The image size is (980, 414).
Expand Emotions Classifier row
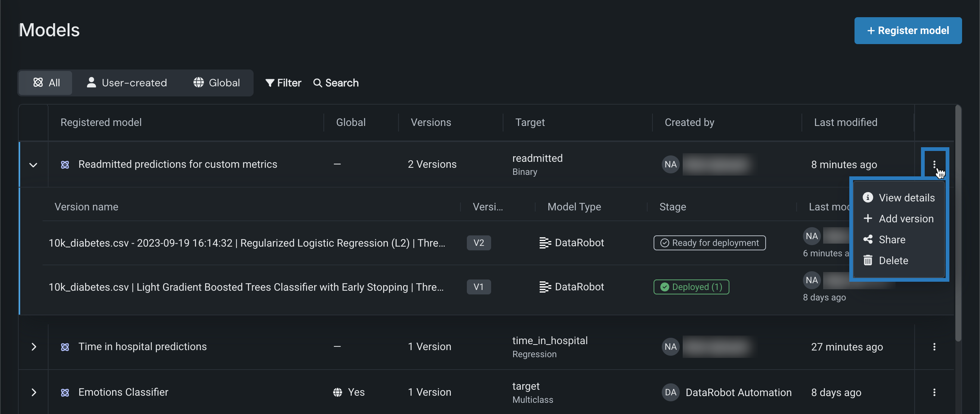(x=34, y=392)
